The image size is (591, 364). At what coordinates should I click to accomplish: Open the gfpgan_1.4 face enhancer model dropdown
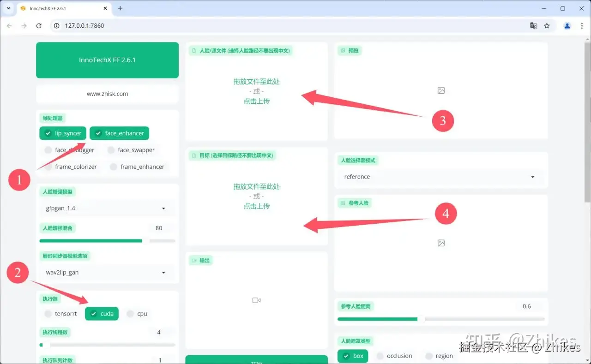(107, 208)
